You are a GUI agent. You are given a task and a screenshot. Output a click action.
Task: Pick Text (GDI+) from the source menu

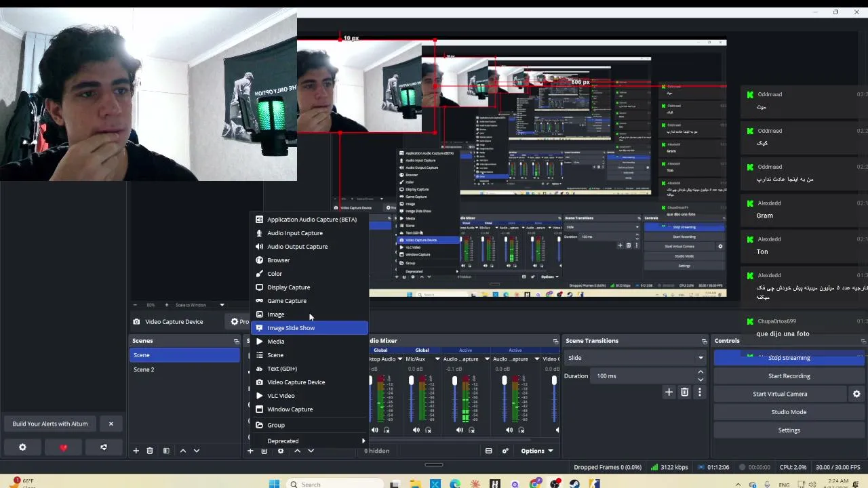[x=309, y=369]
